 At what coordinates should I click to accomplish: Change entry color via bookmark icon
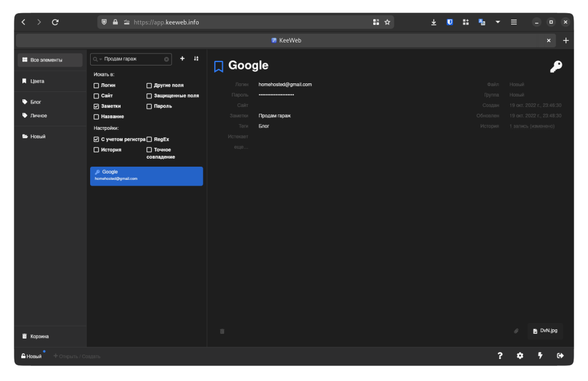click(x=219, y=67)
